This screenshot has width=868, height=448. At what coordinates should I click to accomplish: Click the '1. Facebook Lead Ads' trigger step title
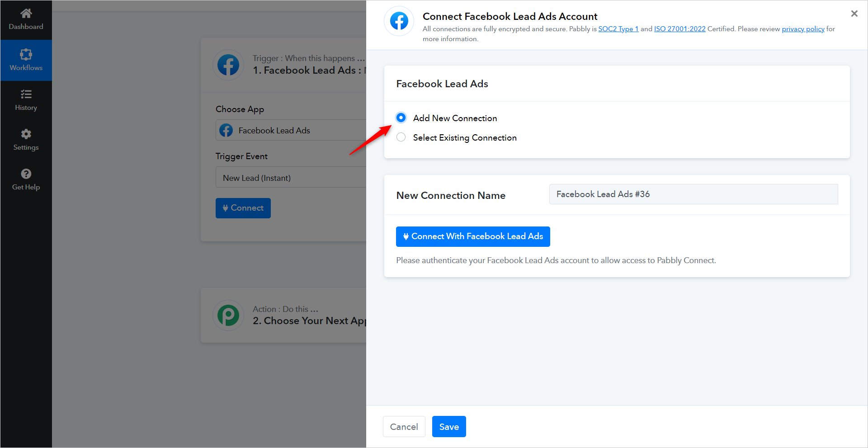[x=309, y=71]
